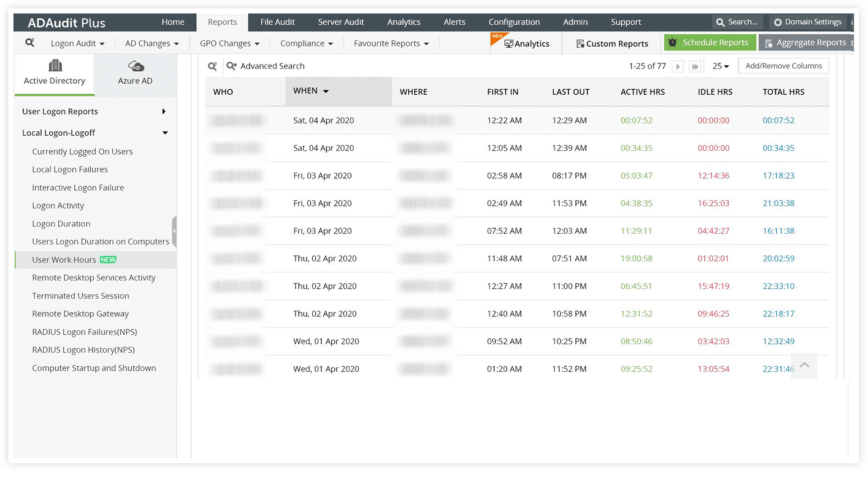Open the Search bar in the top navigation

coord(737,21)
